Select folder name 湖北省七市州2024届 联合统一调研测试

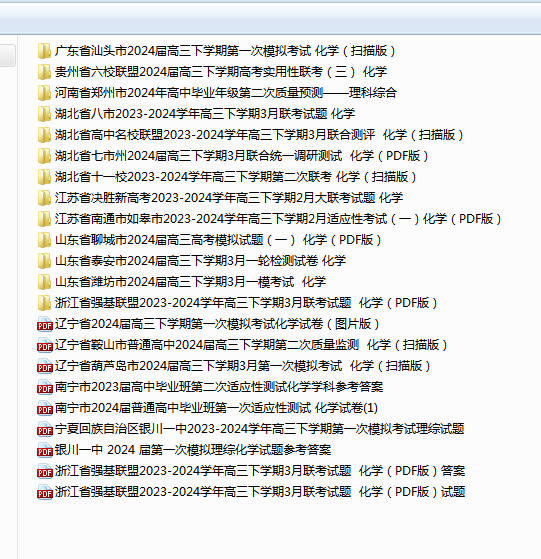(242, 156)
